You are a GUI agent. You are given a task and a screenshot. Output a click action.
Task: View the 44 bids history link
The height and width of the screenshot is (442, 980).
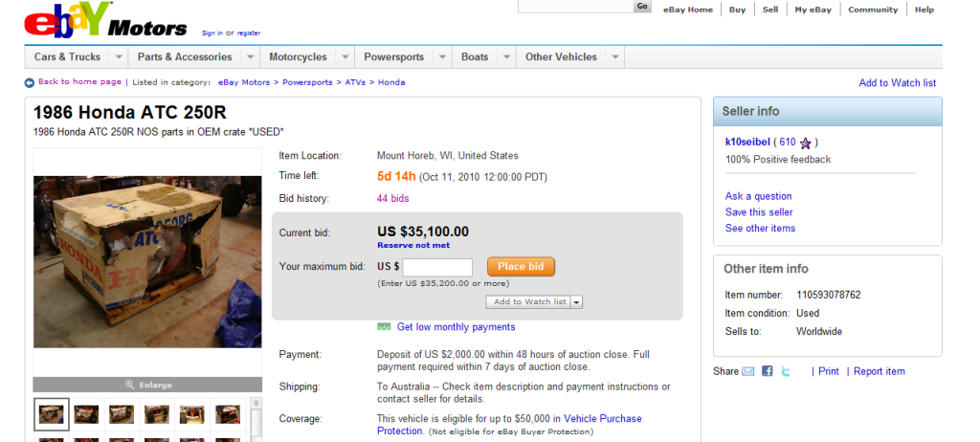click(x=393, y=198)
